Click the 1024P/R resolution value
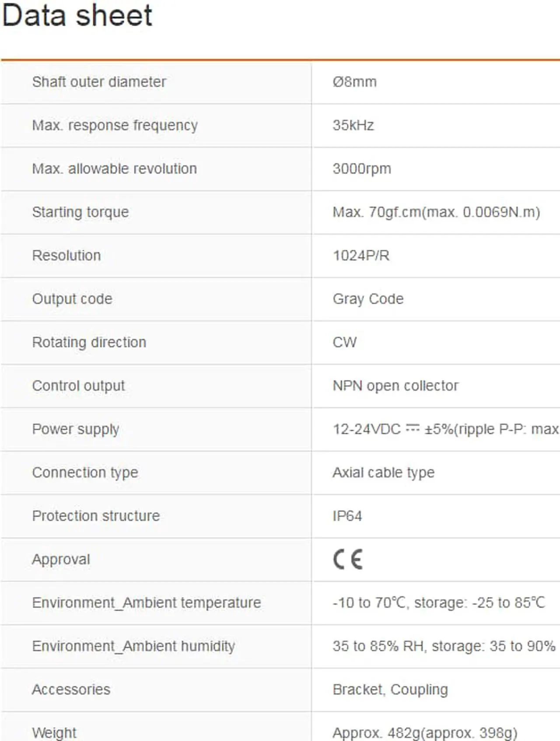560x741 pixels. click(x=361, y=256)
